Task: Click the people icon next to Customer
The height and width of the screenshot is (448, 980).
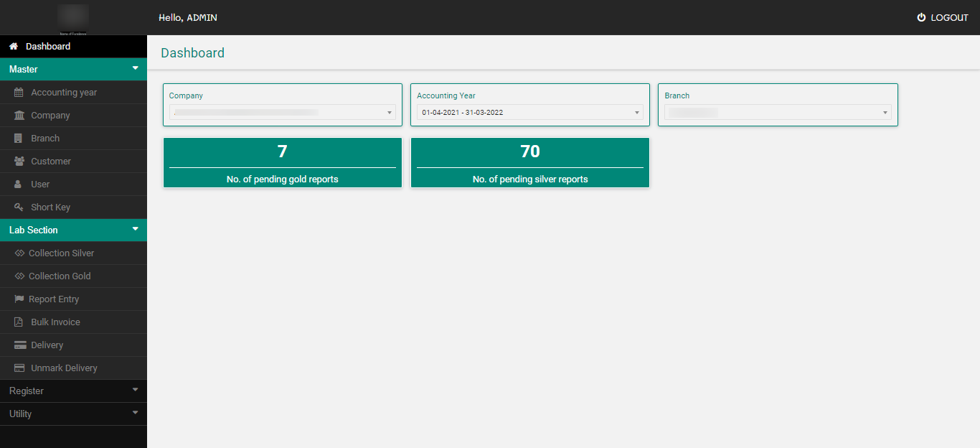Action: pyautogui.click(x=19, y=162)
